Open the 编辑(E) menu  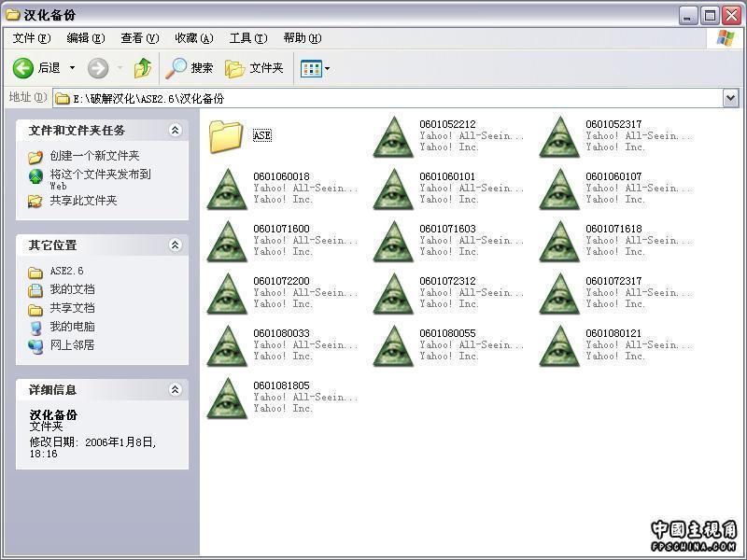click(86, 38)
